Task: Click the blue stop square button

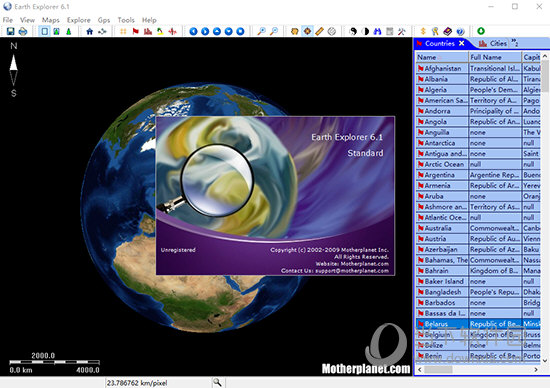Action: [x=240, y=32]
